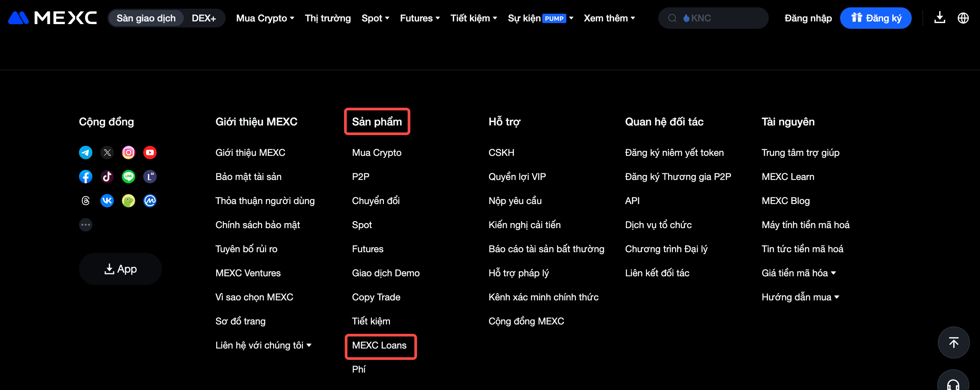Open Thị trường in the navbar
The width and height of the screenshot is (980, 390).
pos(328,18)
